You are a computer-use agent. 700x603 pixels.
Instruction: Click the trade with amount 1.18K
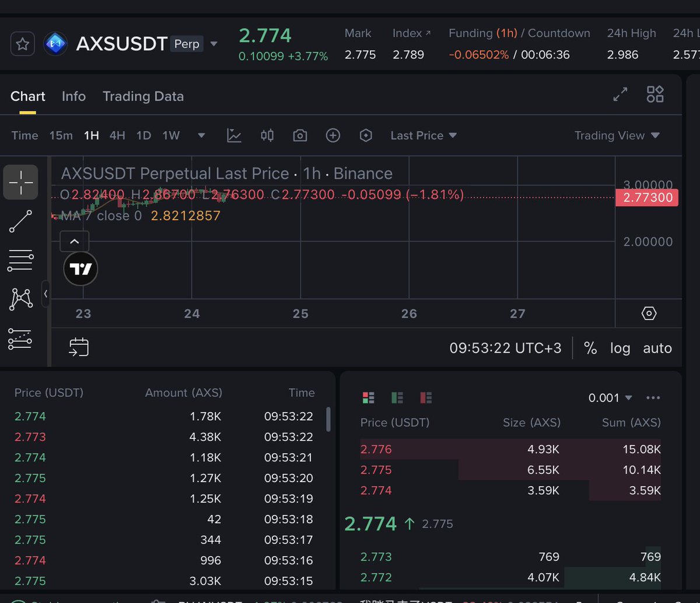click(x=164, y=457)
